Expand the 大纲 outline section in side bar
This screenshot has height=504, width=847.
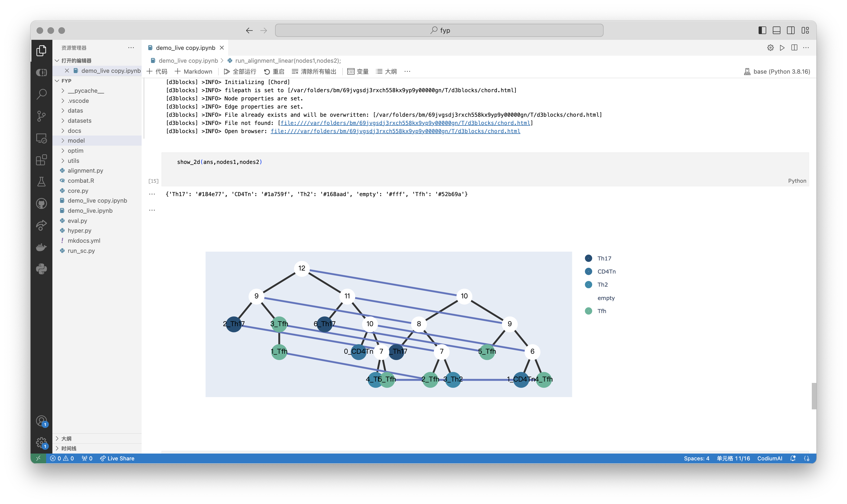[97, 439]
